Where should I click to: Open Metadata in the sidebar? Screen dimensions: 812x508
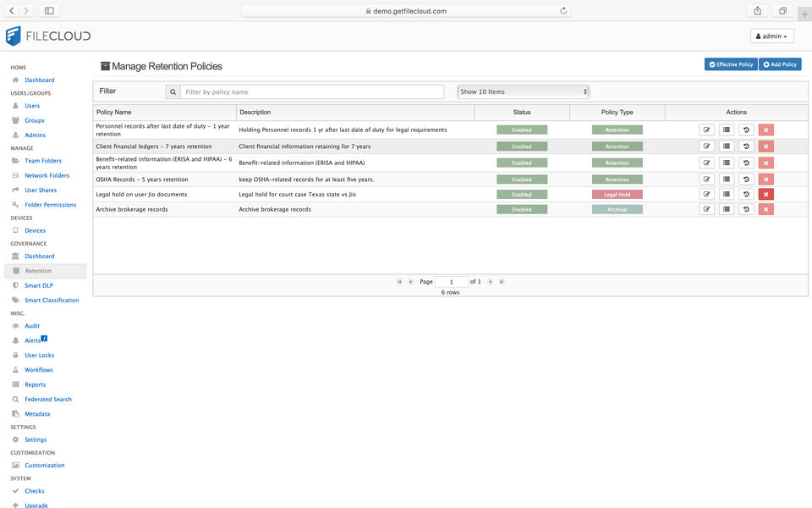pyautogui.click(x=37, y=414)
